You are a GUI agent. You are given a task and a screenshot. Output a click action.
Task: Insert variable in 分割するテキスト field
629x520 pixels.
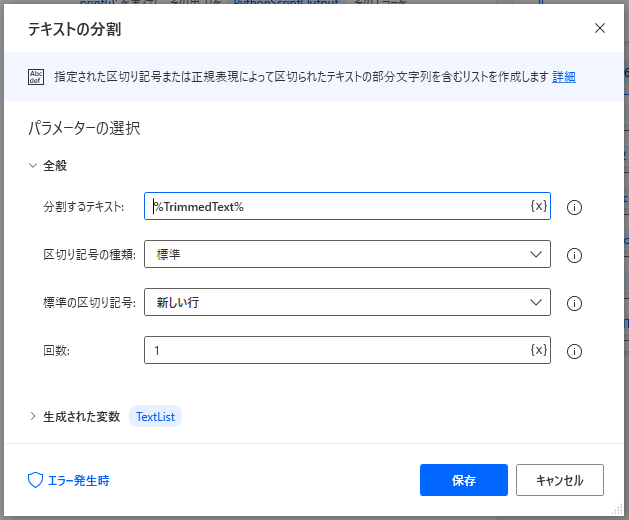pyautogui.click(x=539, y=206)
